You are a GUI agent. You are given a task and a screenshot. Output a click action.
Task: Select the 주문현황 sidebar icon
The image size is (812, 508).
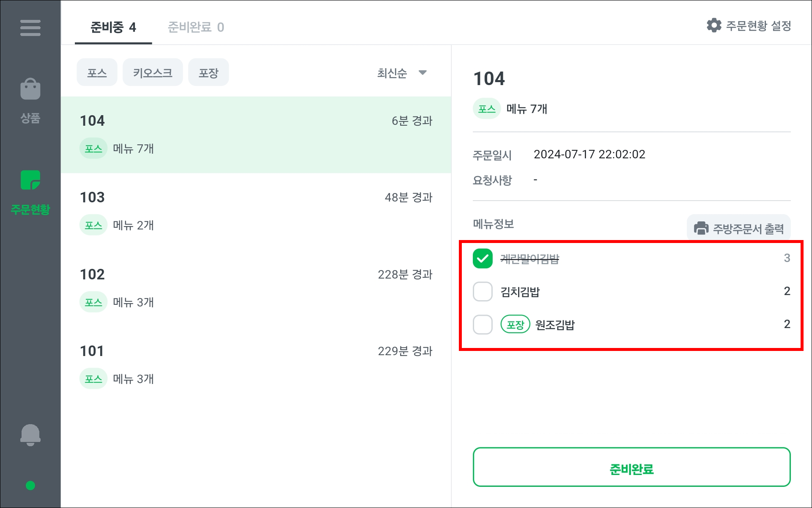30,181
